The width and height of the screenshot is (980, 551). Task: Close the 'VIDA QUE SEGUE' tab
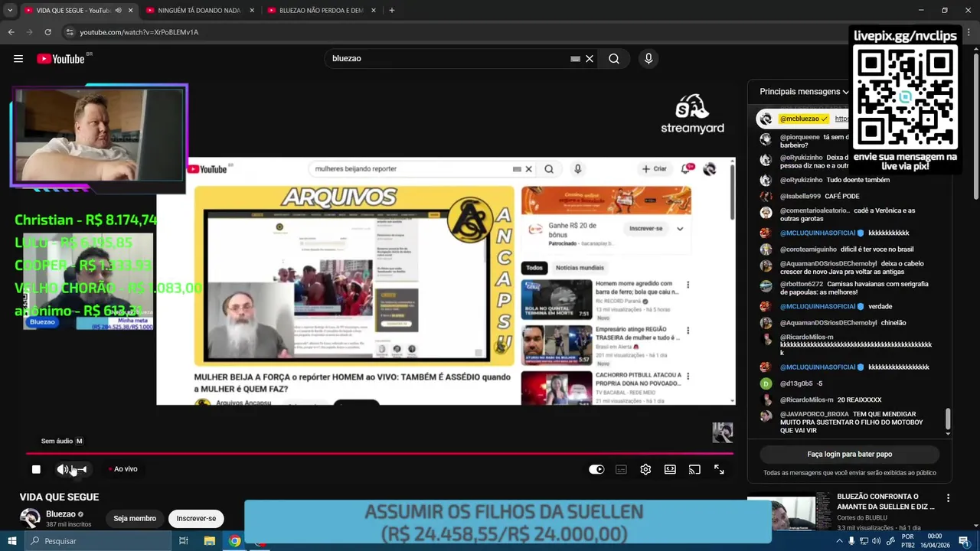(x=130, y=11)
